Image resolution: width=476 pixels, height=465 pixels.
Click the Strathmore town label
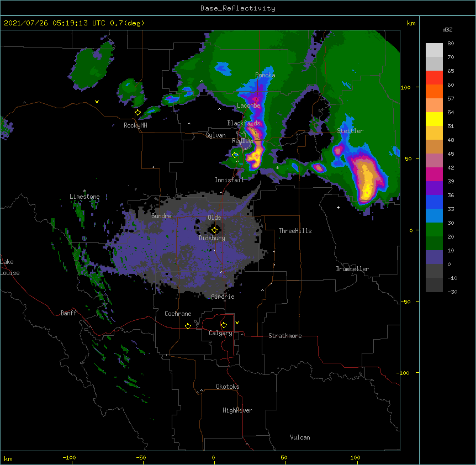pos(285,336)
